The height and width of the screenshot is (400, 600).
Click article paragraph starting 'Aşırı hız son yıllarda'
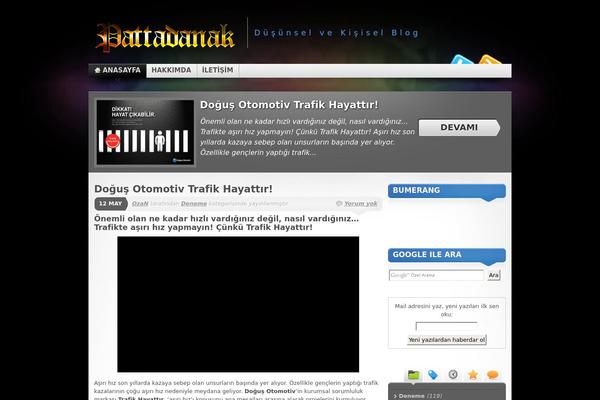point(236,391)
